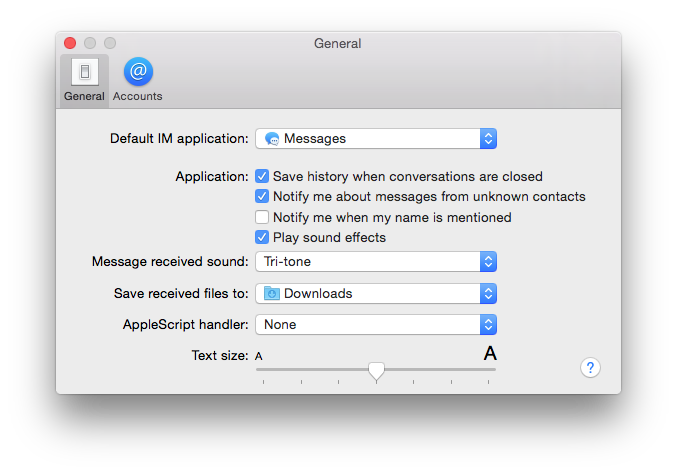The image size is (677, 474).
Task: Disable Notify me about unknown contacts messages
Action: tap(262, 196)
